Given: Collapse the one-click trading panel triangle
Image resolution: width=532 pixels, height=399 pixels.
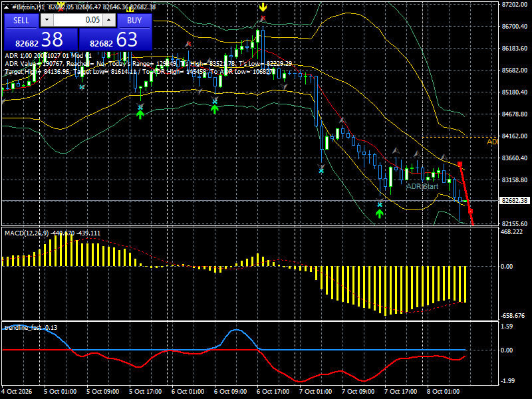Looking at the screenshot, I should (x=7, y=7).
